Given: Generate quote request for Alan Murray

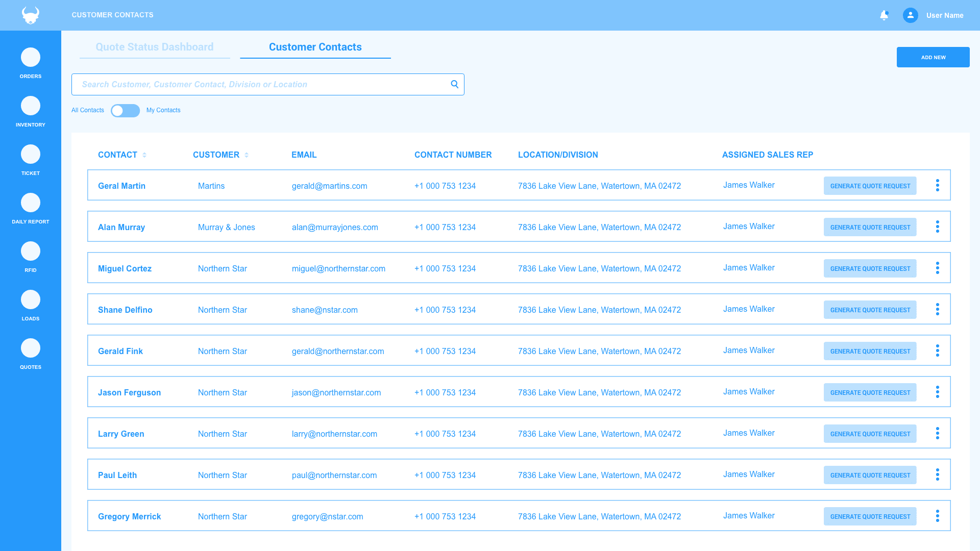Looking at the screenshot, I should [x=870, y=227].
